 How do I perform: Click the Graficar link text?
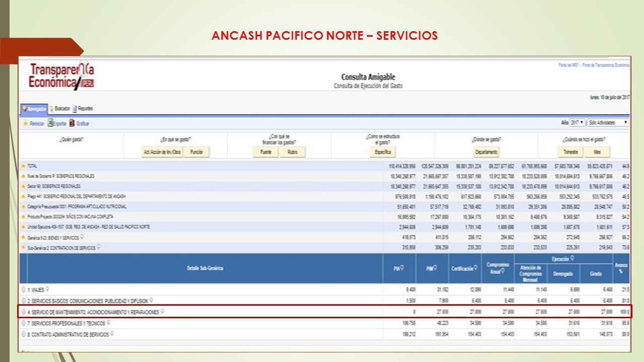click(x=83, y=123)
